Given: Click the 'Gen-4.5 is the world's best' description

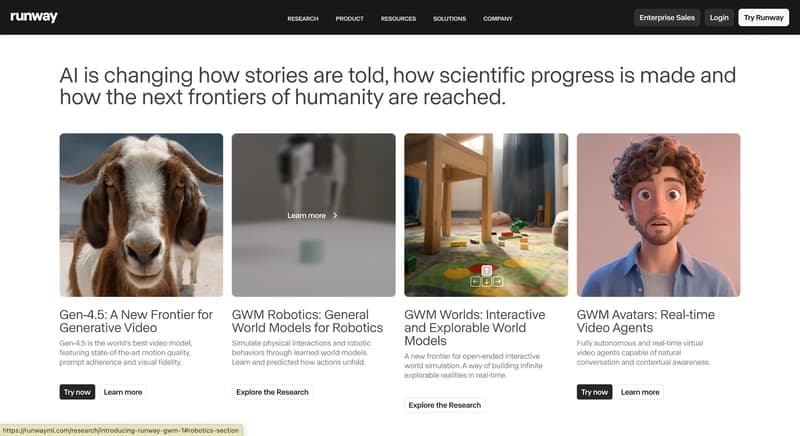Looking at the screenshot, I should pos(126,352).
